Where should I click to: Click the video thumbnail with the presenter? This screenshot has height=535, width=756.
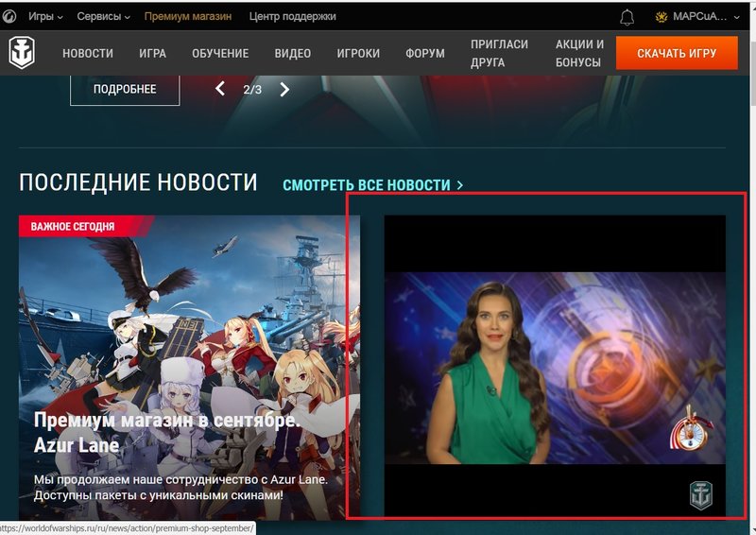[x=555, y=366]
